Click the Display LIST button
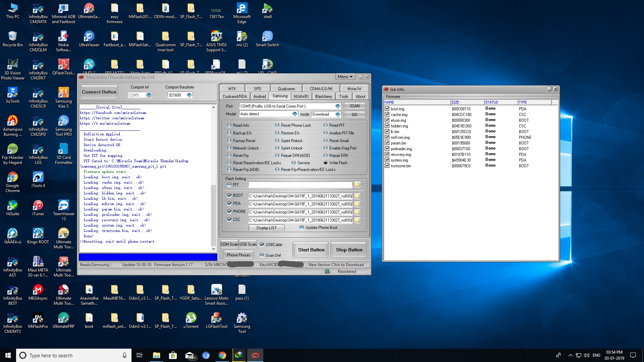The height and width of the screenshot is (362, 644). 267,228
